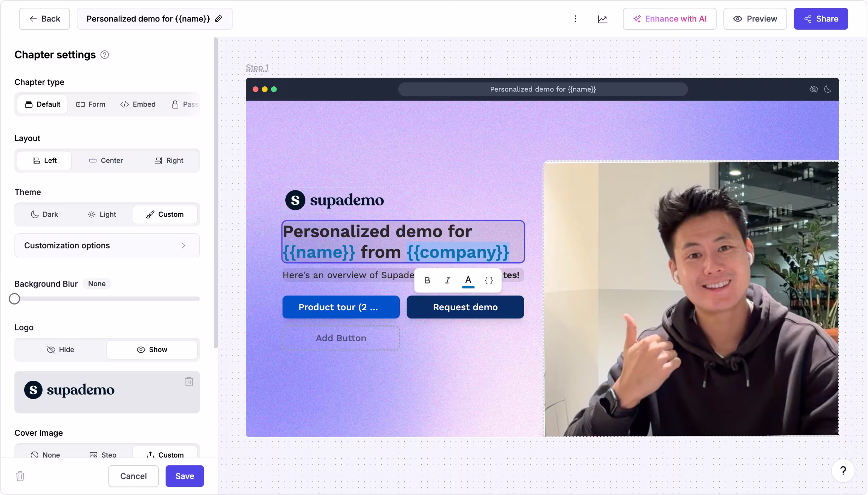868x495 pixels.
Task: Click Enhance with AI
Action: coord(669,19)
